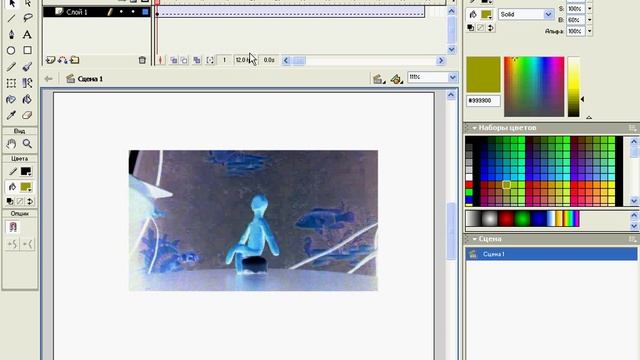Click the hex color #999900 field

pyautogui.click(x=483, y=100)
